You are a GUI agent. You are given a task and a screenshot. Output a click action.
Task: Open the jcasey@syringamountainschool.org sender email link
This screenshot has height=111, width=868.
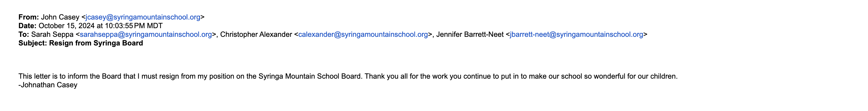tap(143, 17)
